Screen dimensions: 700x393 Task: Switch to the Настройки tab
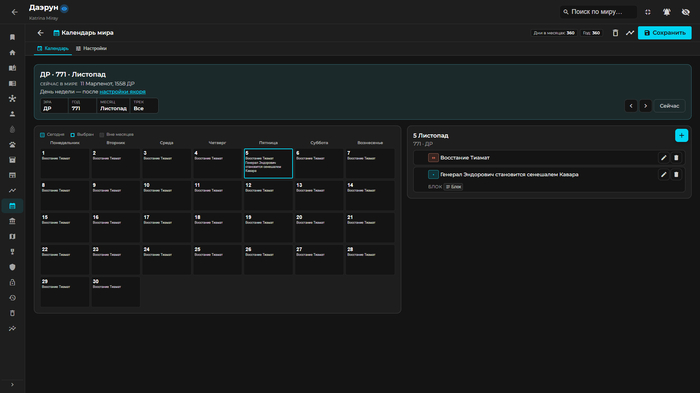tap(91, 48)
